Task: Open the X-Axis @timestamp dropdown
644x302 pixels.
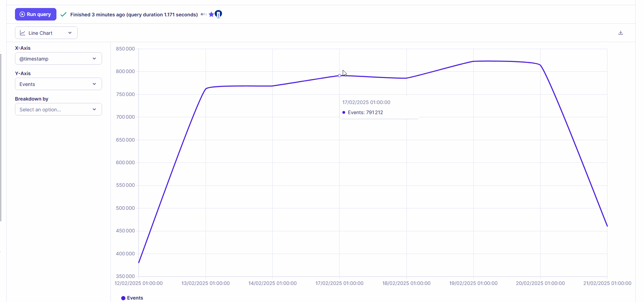Action: 58,59
